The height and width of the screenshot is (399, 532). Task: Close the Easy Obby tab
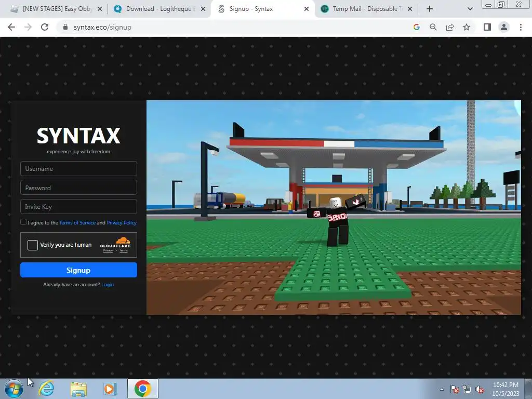pos(100,9)
